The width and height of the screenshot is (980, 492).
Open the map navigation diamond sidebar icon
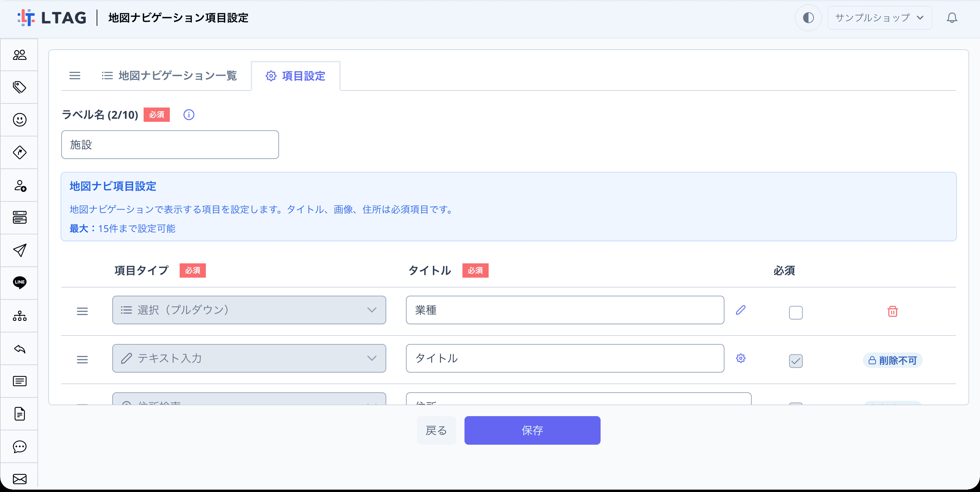19,152
